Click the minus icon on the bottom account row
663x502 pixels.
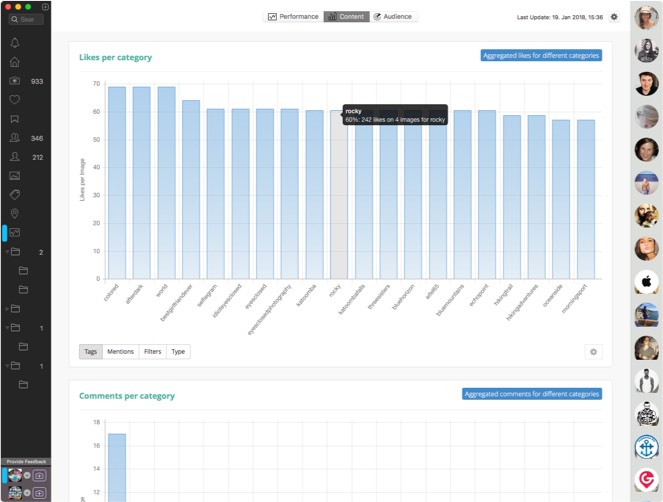[27, 493]
